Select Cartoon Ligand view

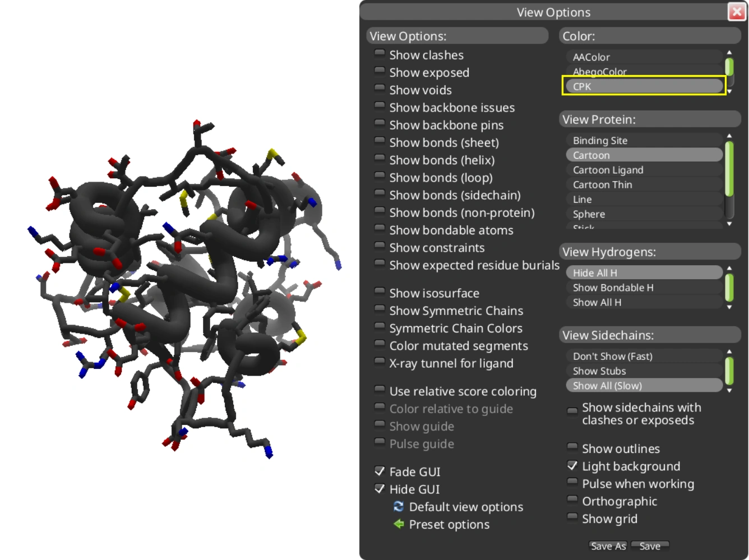(x=644, y=170)
